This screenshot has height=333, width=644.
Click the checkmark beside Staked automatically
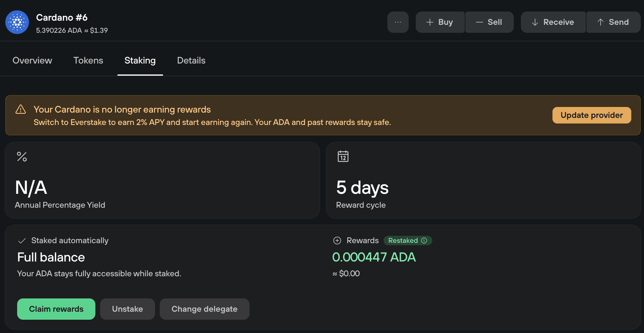coord(22,241)
